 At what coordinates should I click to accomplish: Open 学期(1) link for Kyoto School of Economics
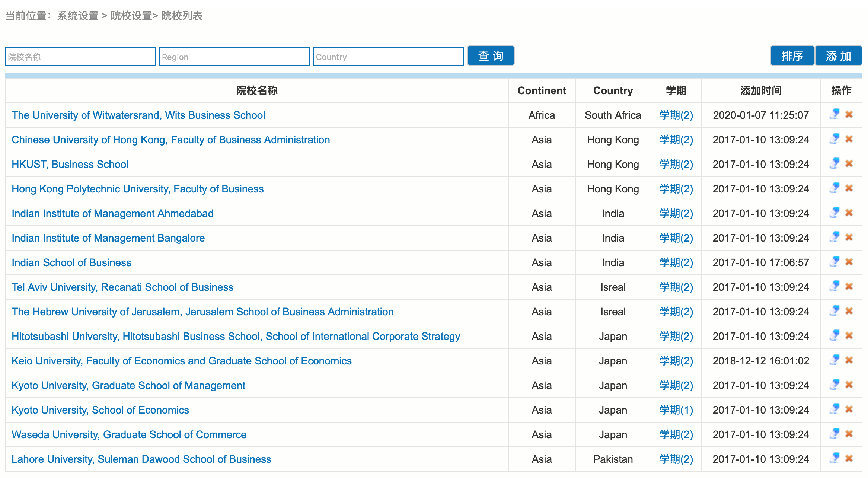[x=676, y=410]
